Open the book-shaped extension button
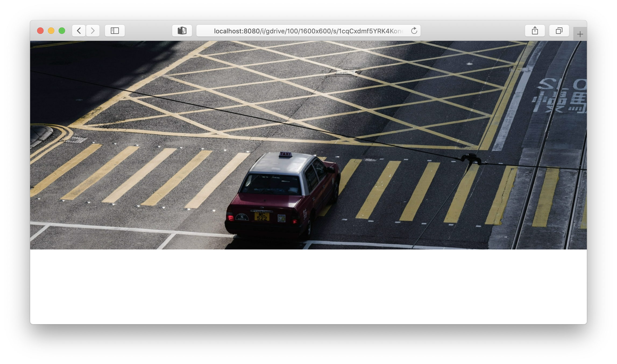Screen dimensions: 617x364 182,31
